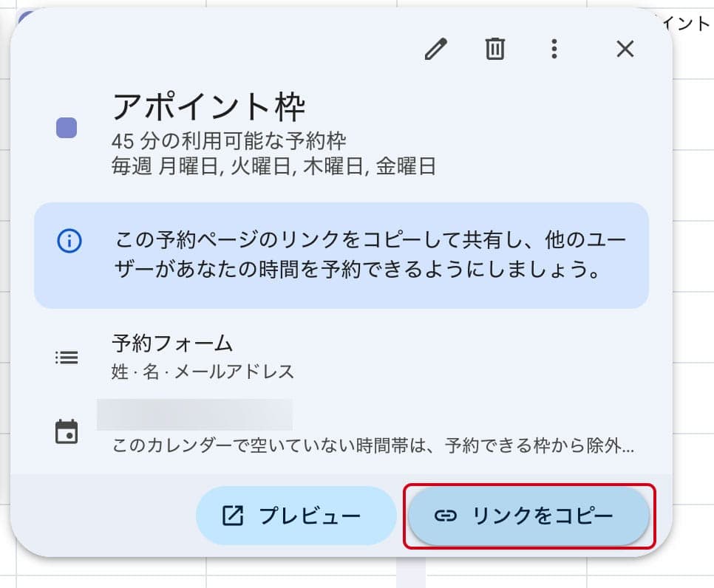This screenshot has height=588, width=714.
Task: Click the chain link icon in リンクをコピー
Action: coord(445,516)
